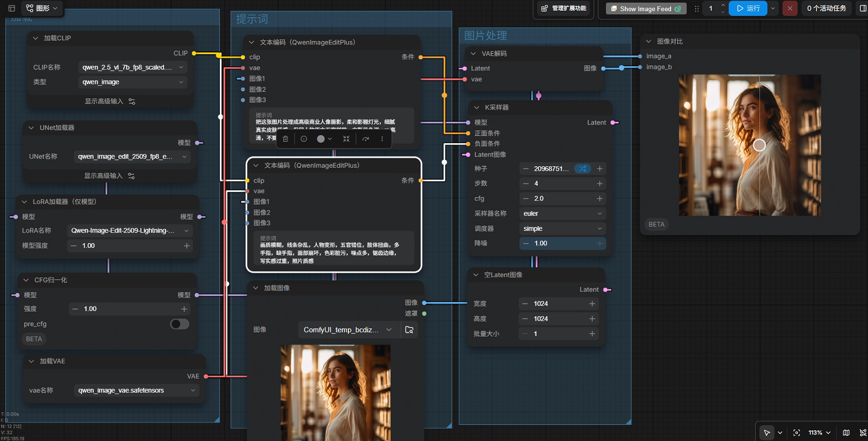Toggle the minimap icon at bottom right
The height and width of the screenshot is (441, 868).
click(x=846, y=432)
